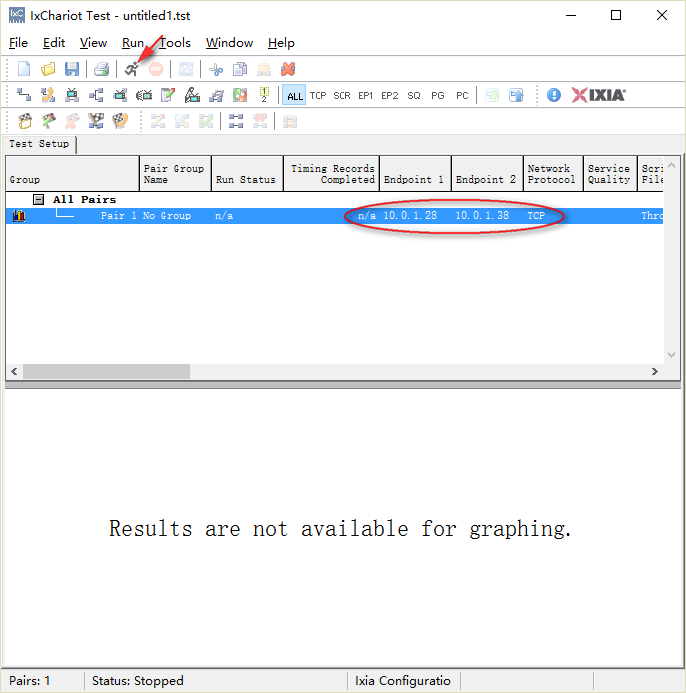Toggle the PC view filter
The image size is (686, 693).
[x=462, y=95]
